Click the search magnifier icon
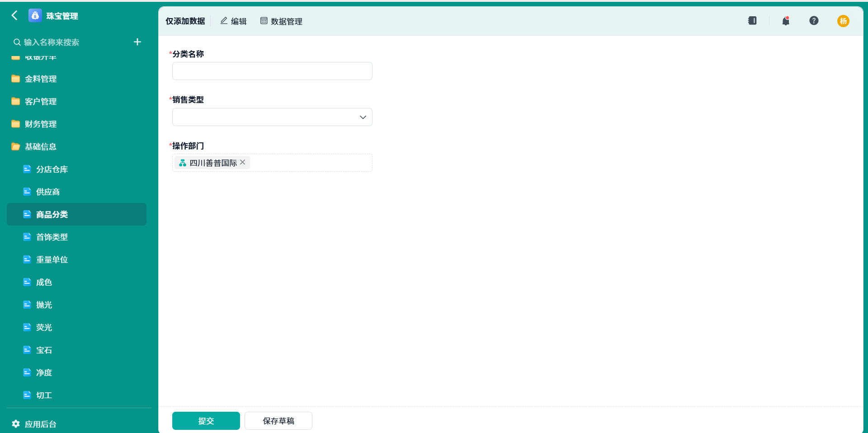868x433 pixels. (x=17, y=42)
